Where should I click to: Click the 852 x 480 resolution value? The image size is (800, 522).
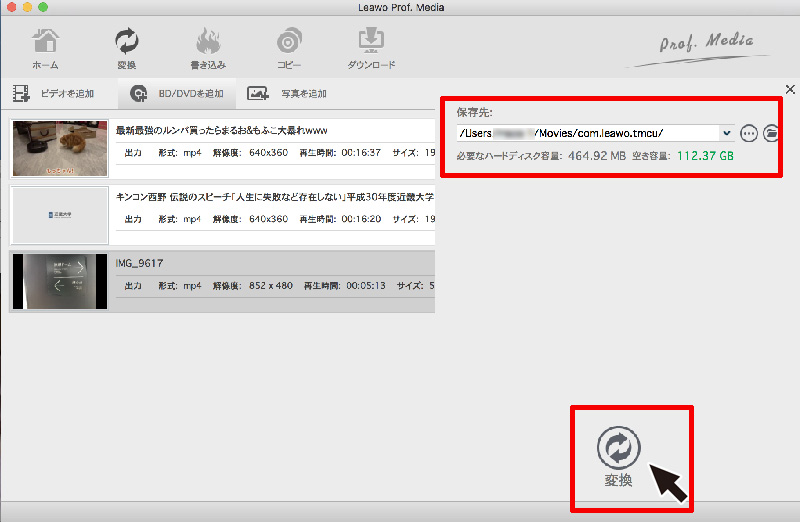pyautogui.click(x=271, y=286)
